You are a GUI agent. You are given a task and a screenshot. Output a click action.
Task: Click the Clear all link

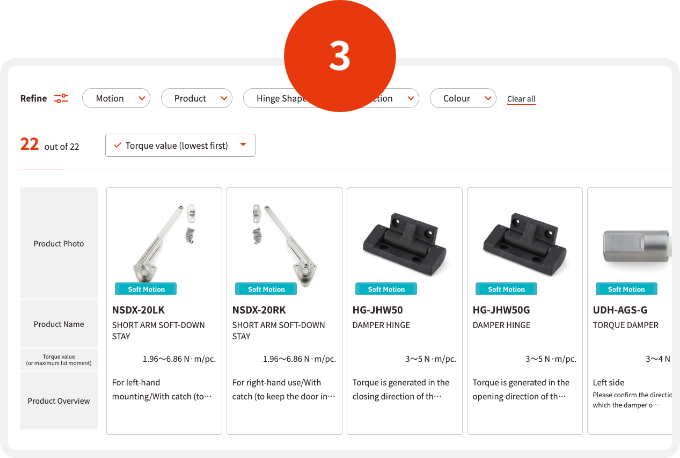[521, 99]
